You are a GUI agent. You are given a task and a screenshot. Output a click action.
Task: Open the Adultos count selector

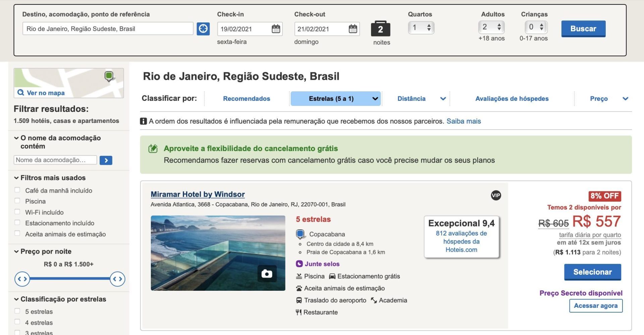tap(491, 27)
